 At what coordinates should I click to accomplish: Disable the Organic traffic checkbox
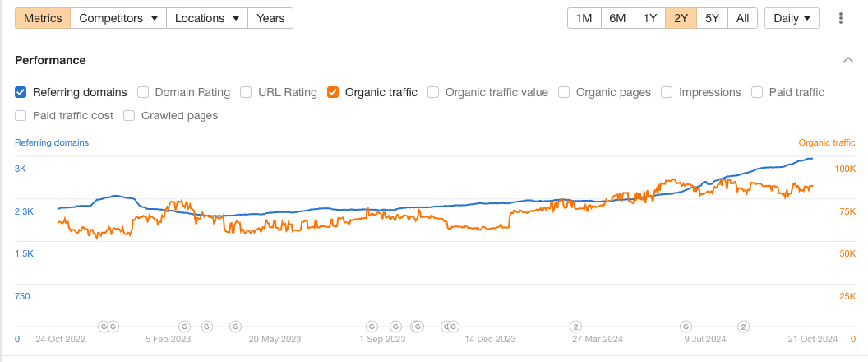point(333,92)
